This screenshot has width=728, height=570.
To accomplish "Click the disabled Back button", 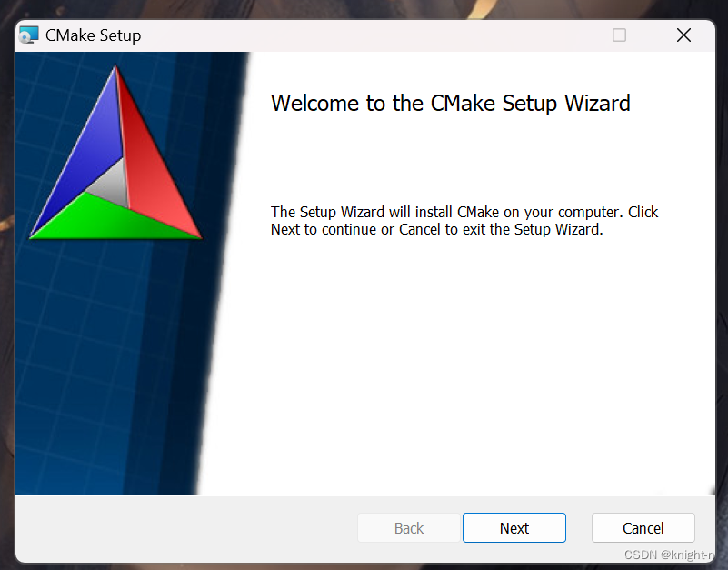I will point(408,527).
